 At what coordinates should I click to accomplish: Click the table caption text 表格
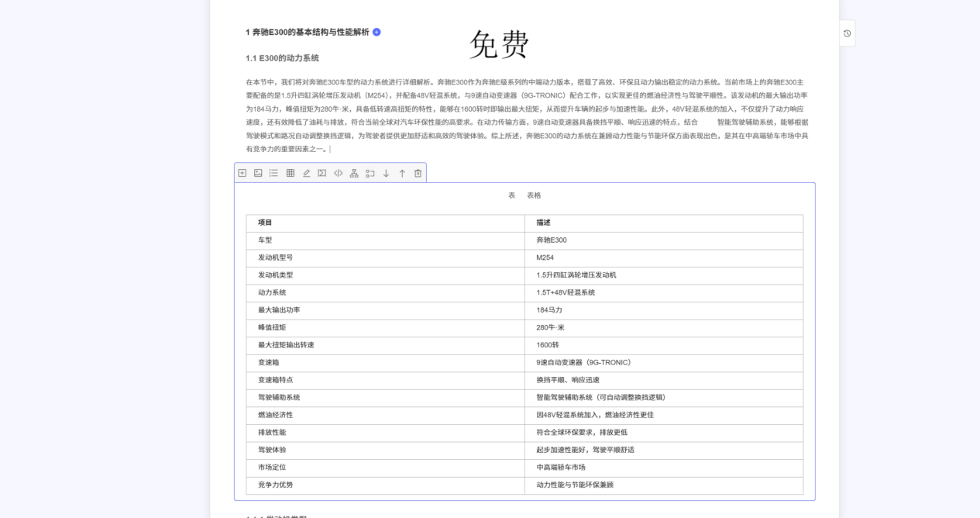[534, 195]
